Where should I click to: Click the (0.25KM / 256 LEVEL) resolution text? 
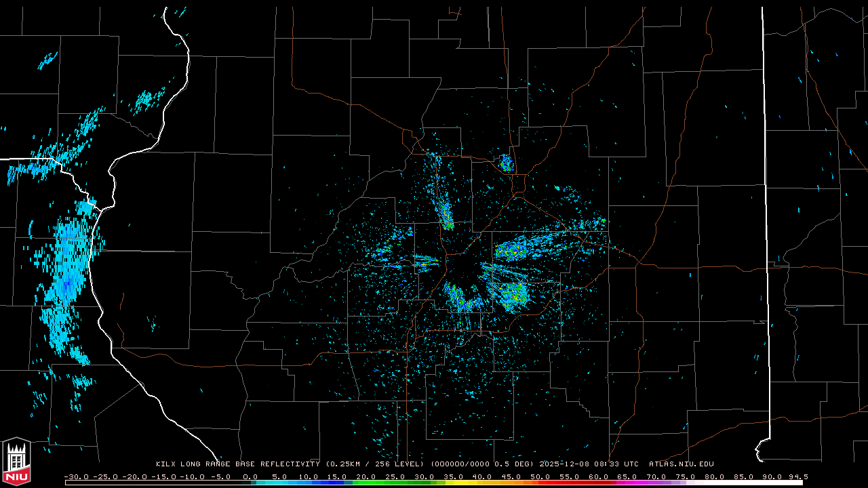click(x=379, y=464)
